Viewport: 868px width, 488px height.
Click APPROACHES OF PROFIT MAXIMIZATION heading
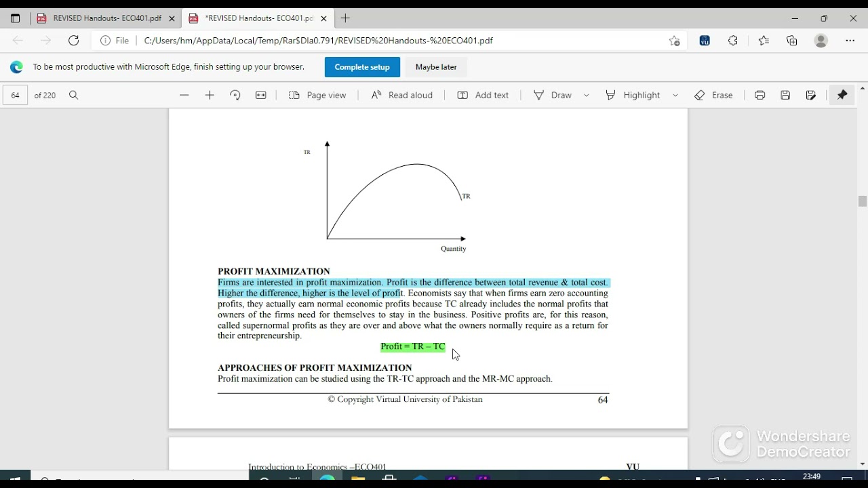coord(315,368)
